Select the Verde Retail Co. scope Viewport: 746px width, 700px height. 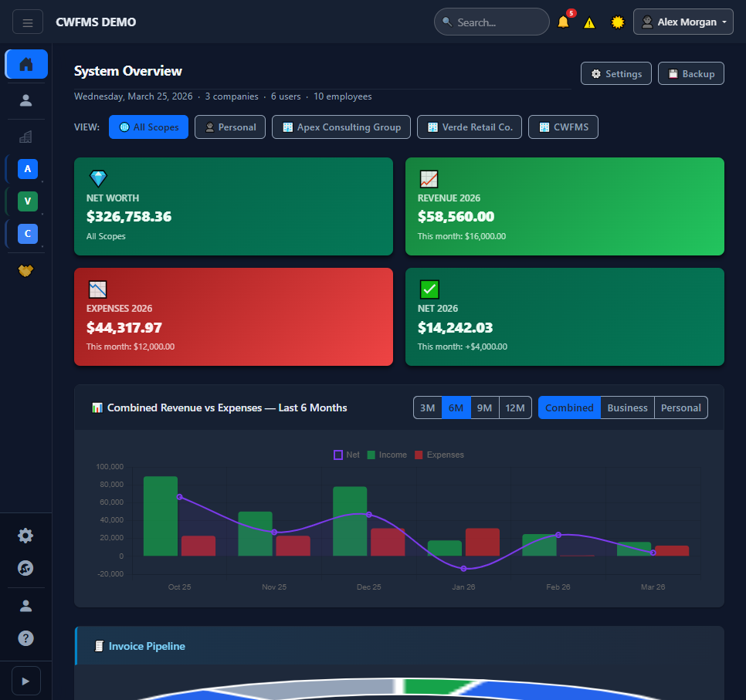point(469,127)
